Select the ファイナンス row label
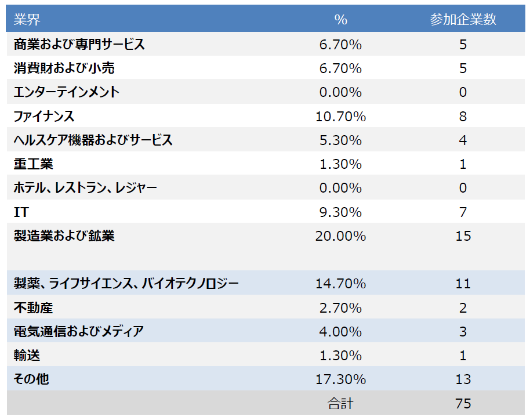The image size is (530, 420). tap(44, 117)
